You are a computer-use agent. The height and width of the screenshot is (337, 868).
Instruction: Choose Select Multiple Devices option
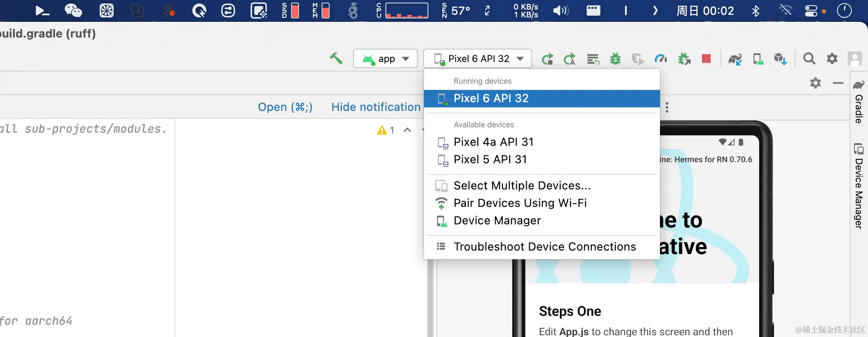tap(542, 186)
